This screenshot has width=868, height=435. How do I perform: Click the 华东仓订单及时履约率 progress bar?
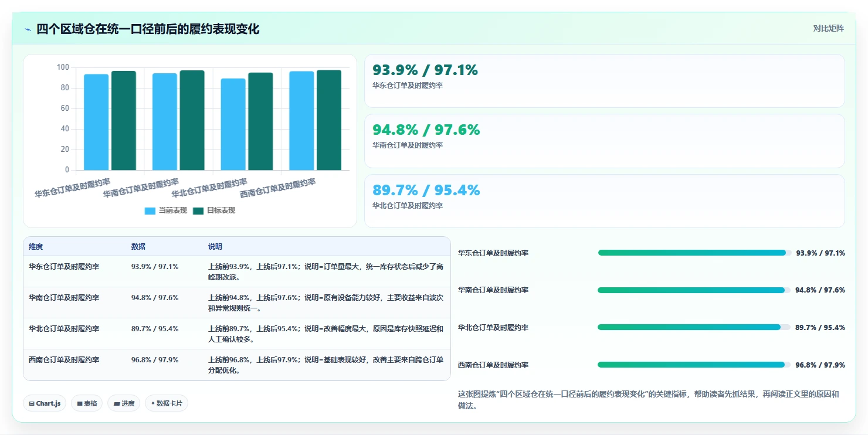pos(695,253)
